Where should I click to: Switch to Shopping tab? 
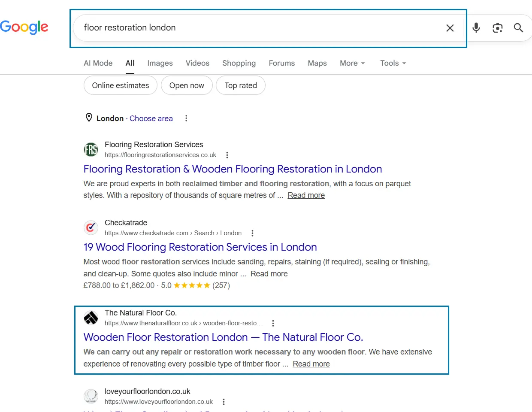(239, 63)
